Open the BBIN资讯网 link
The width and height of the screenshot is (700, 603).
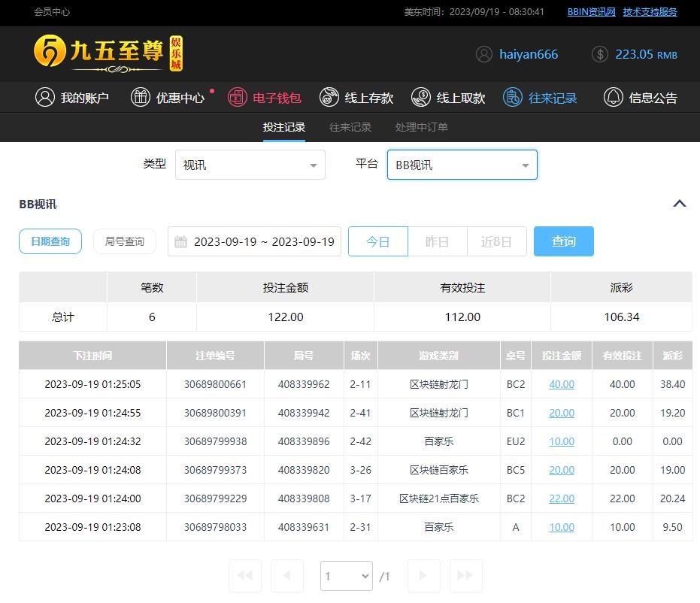(591, 12)
